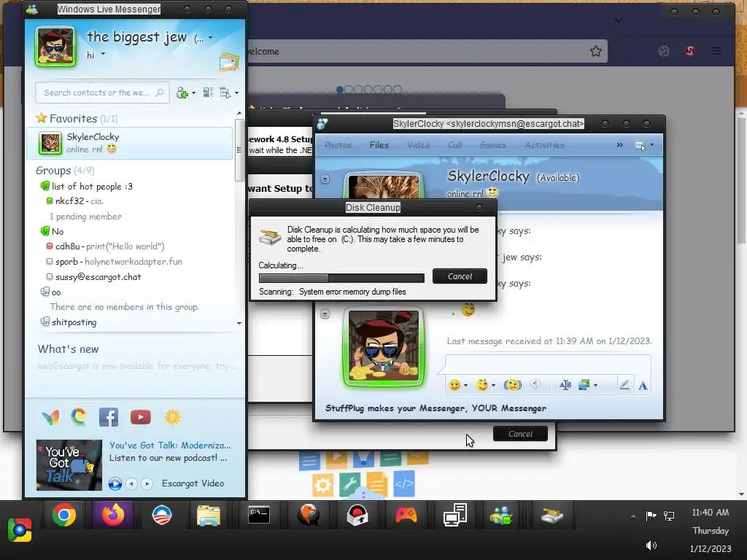Open the Games tab in chat window
This screenshot has width=747, height=560.
coord(492,145)
